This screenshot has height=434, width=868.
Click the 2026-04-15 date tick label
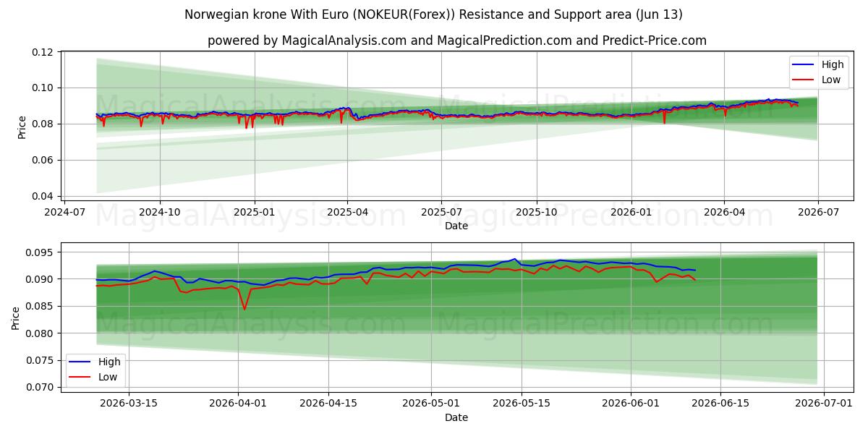pyautogui.click(x=328, y=404)
